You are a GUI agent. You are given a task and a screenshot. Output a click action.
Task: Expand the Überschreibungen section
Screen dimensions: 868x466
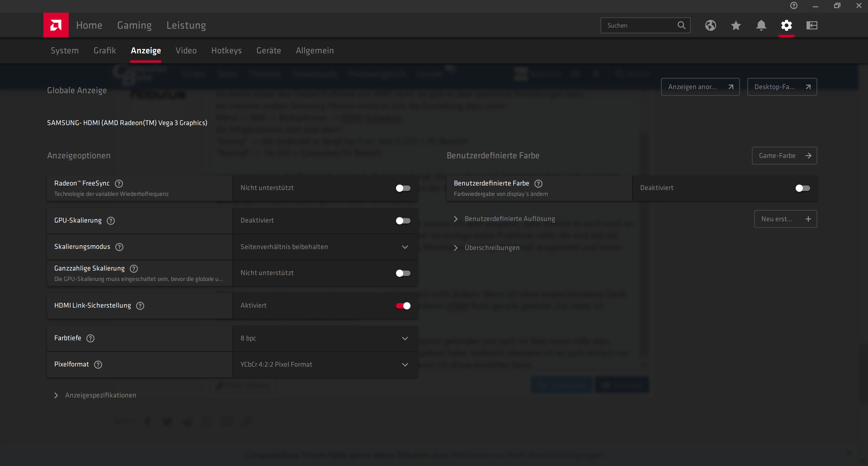click(492, 248)
